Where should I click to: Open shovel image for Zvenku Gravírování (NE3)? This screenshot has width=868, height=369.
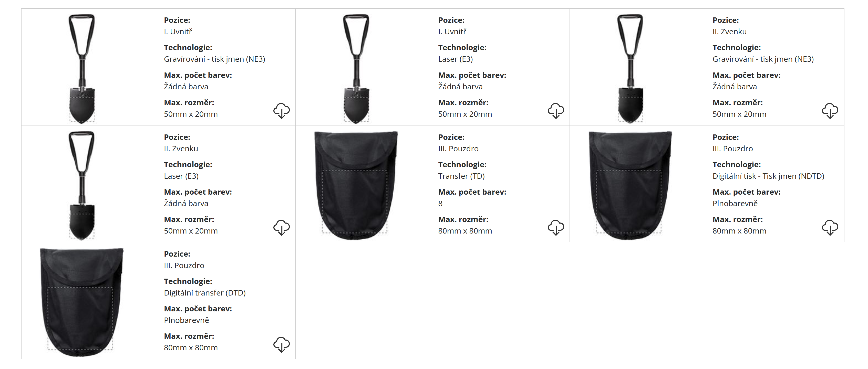tap(631, 69)
